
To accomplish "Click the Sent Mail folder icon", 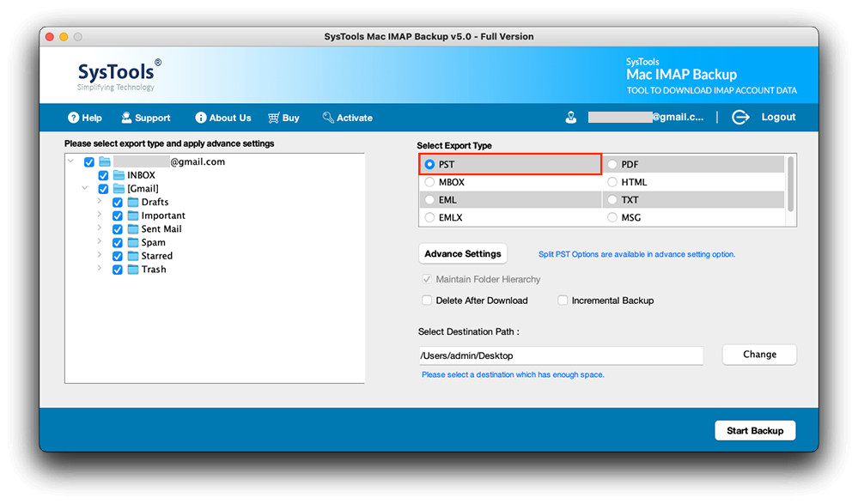I will (x=133, y=228).
